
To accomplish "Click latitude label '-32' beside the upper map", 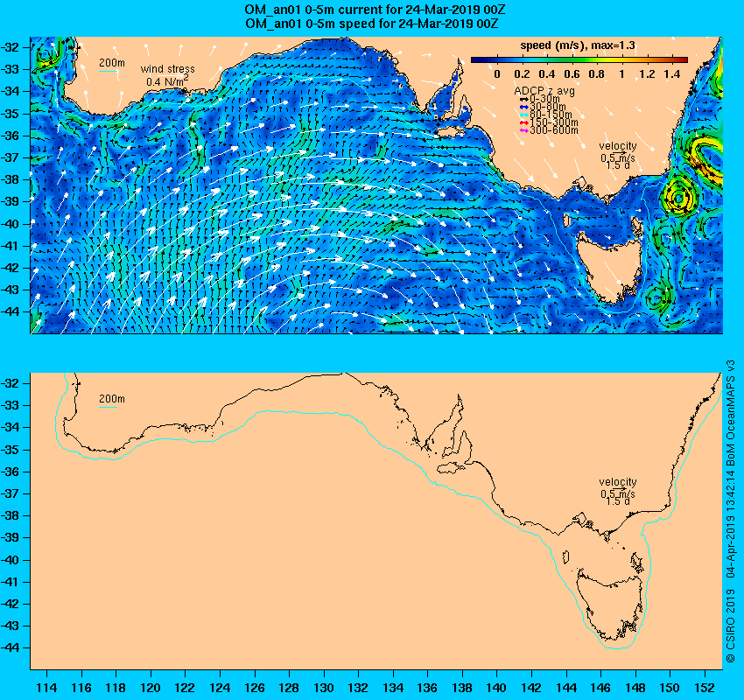I will (x=11, y=47).
